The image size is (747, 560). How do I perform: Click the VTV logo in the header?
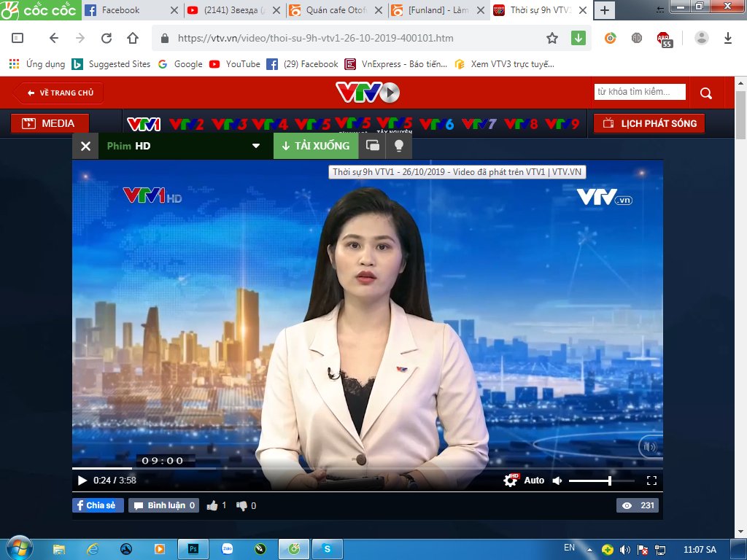(368, 93)
